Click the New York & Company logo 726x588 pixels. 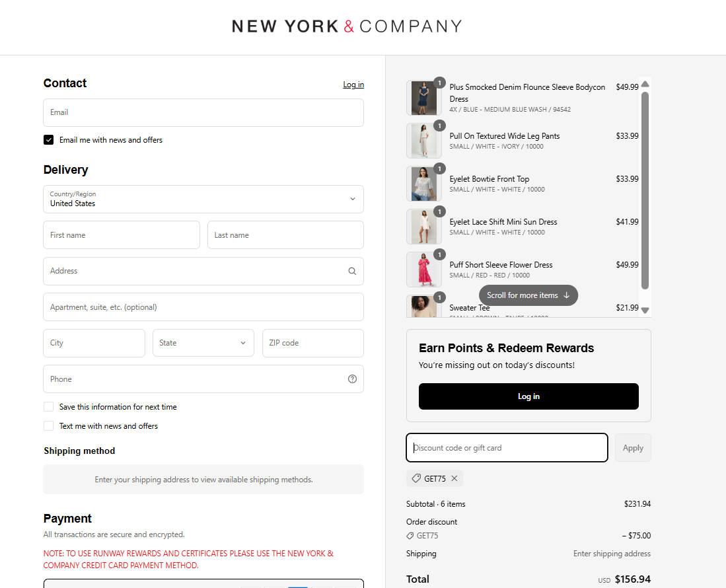tap(347, 26)
